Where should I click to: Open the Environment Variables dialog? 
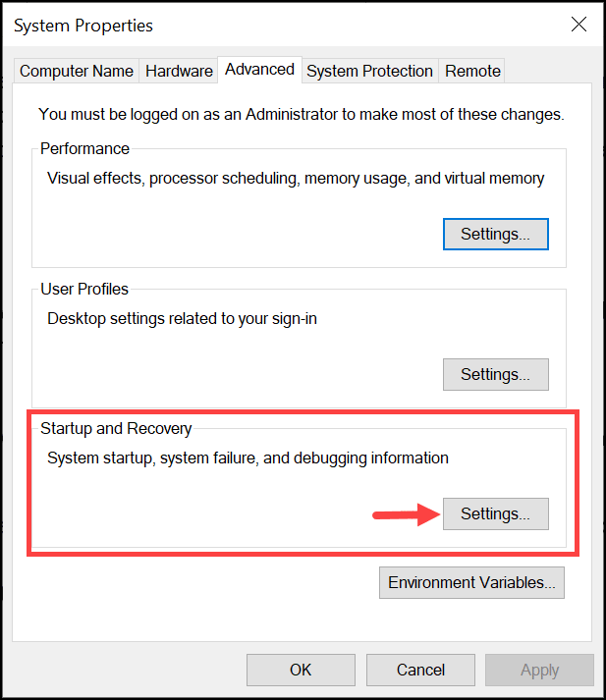click(x=472, y=582)
